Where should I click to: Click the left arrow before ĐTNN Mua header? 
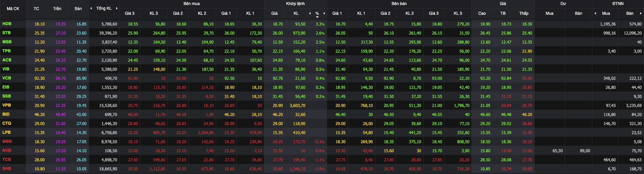tap(595, 13)
